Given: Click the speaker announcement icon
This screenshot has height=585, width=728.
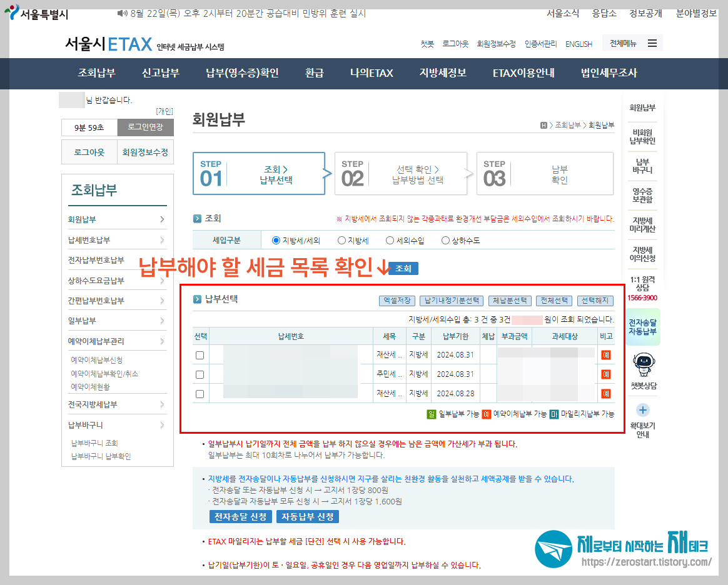Looking at the screenshot, I should (122, 14).
